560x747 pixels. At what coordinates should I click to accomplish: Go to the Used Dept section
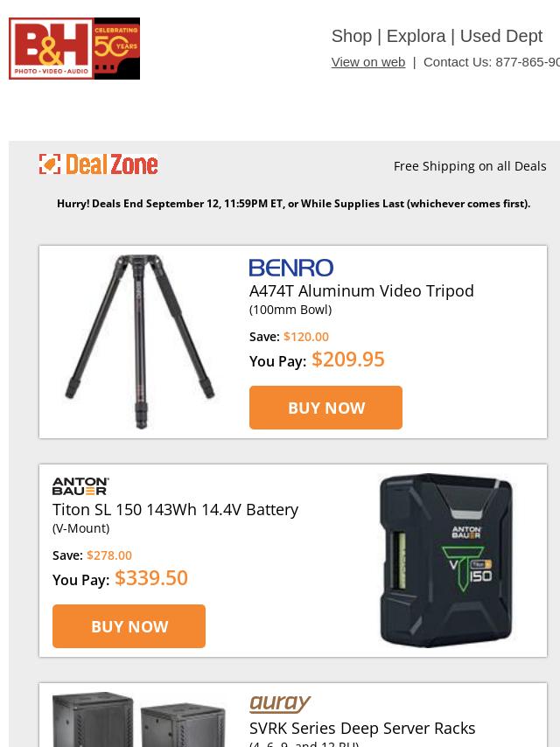(500, 36)
